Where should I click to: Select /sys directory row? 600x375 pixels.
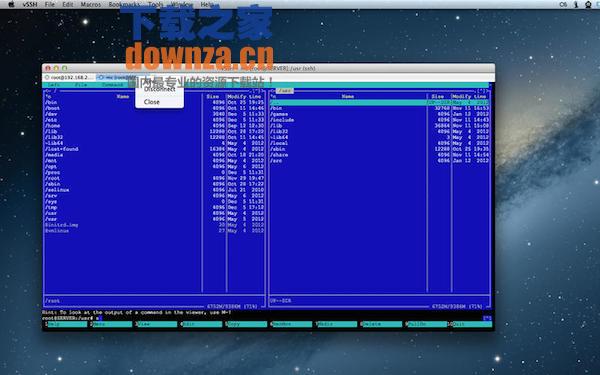point(154,202)
